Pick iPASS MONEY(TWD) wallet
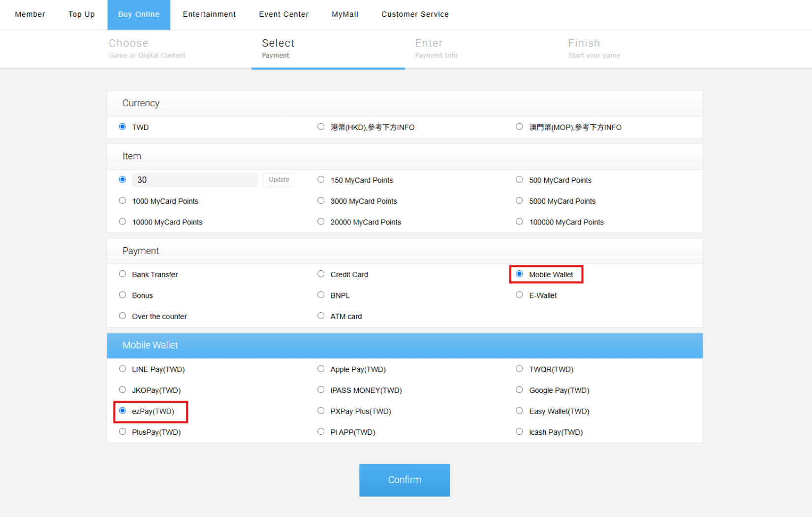The image size is (812, 517). (x=321, y=389)
